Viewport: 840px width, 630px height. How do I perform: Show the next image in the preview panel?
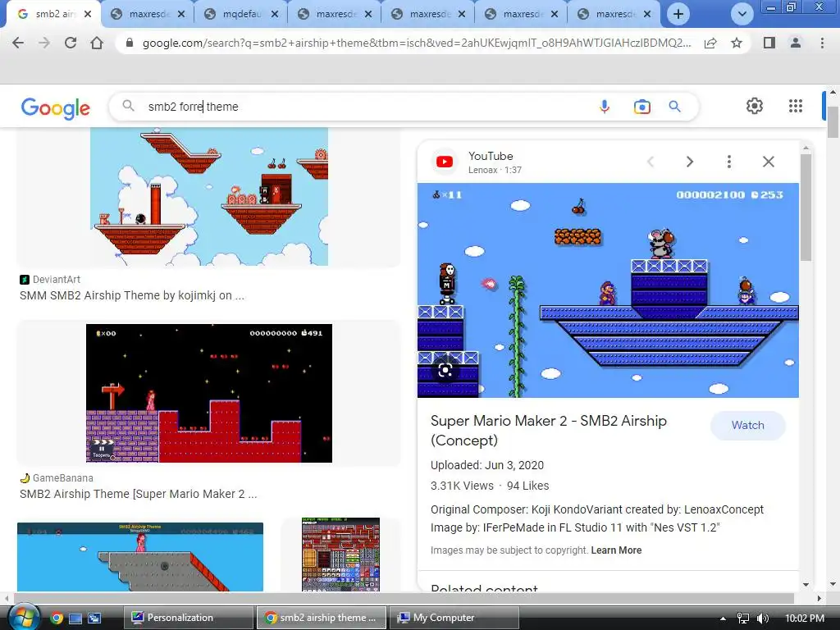(689, 162)
